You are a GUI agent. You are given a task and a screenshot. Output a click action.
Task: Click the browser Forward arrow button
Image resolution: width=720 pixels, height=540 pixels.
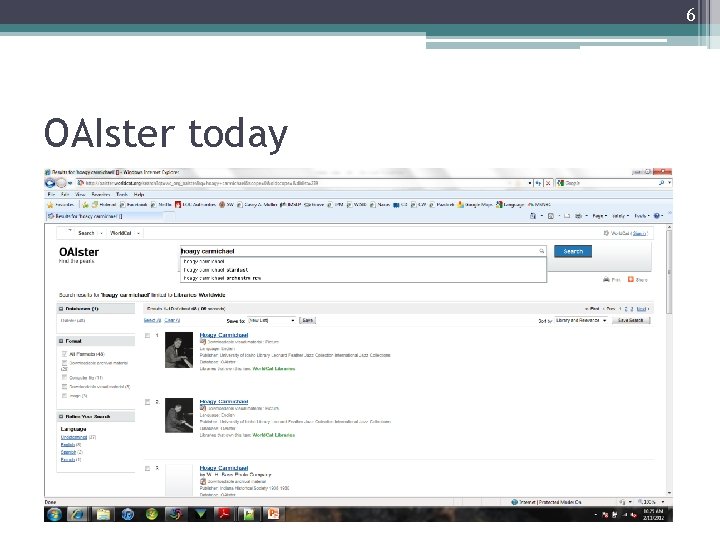click(61, 183)
